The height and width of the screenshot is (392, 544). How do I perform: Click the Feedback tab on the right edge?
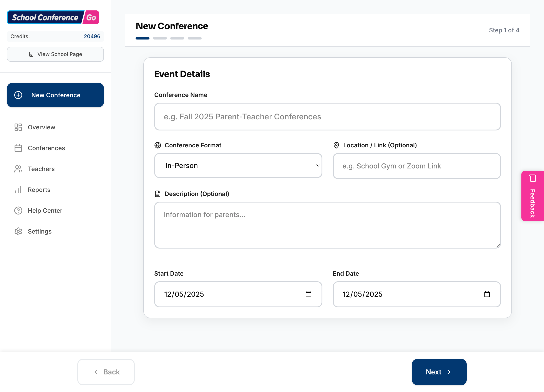(x=532, y=196)
